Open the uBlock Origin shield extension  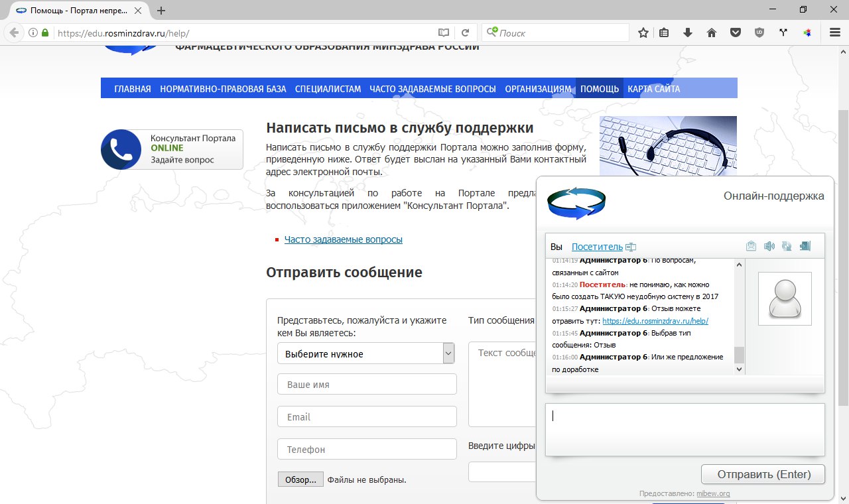coord(759,32)
